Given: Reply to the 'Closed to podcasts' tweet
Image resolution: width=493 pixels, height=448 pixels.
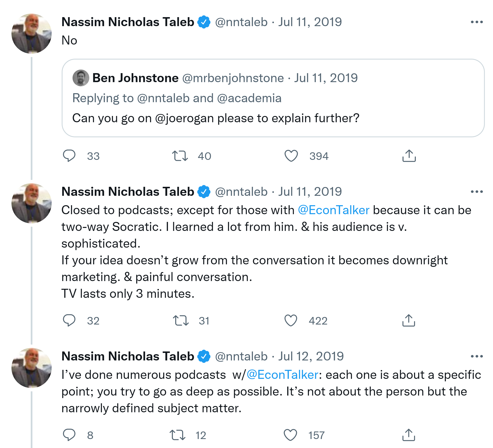Looking at the screenshot, I should click(69, 320).
